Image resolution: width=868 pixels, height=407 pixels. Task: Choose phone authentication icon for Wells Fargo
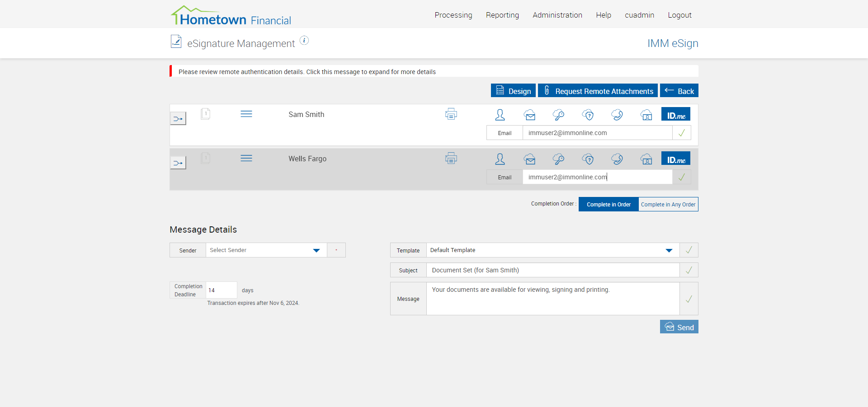click(617, 159)
